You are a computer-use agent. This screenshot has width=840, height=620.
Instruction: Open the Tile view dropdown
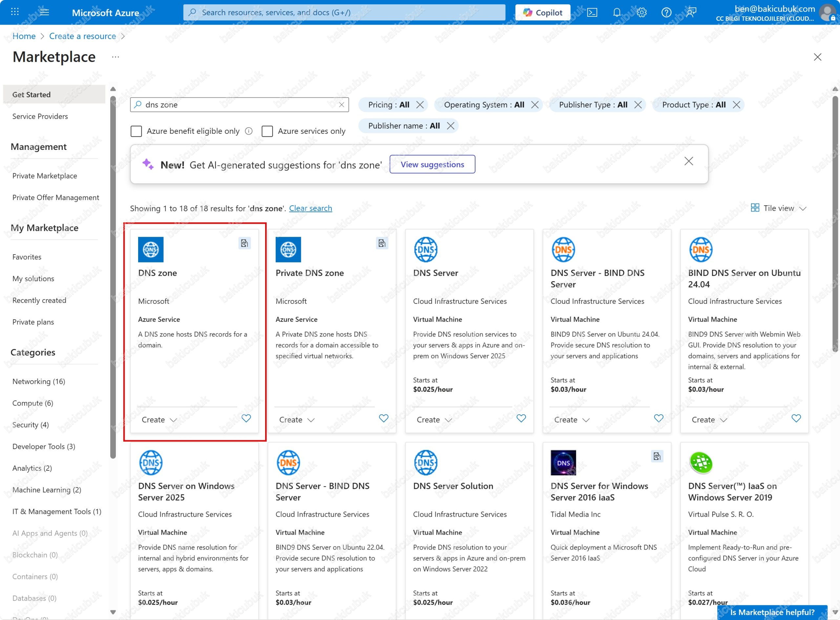click(x=778, y=208)
